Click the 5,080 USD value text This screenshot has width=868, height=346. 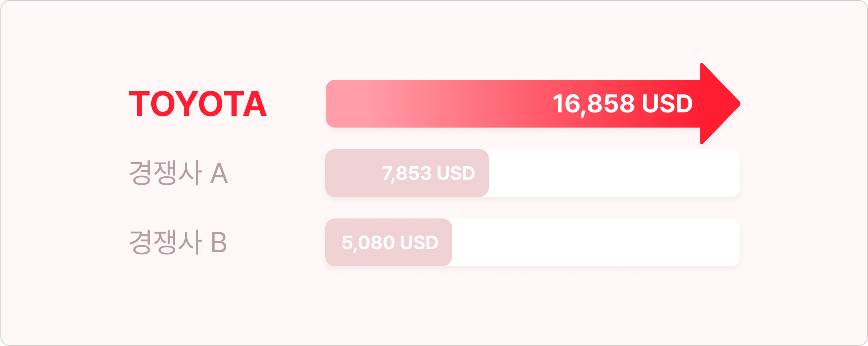390,243
